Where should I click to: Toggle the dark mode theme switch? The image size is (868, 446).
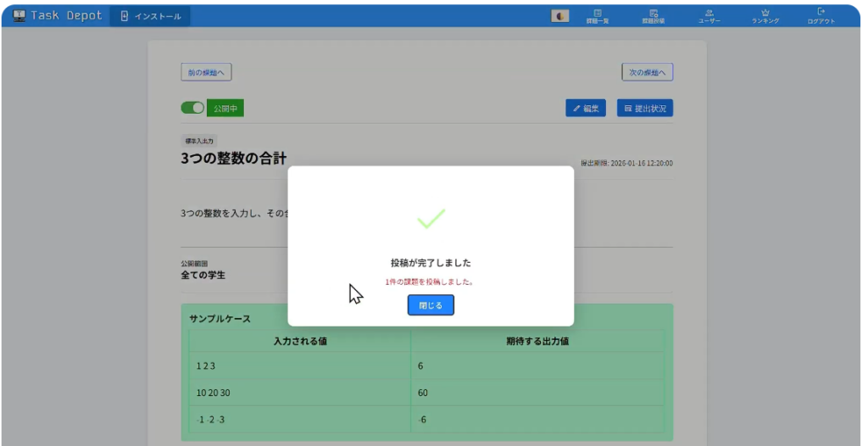[559, 16]
